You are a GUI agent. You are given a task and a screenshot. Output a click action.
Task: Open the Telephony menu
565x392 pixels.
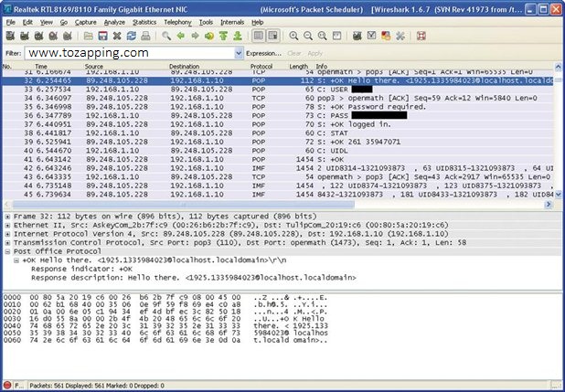[x=177, y=22]
